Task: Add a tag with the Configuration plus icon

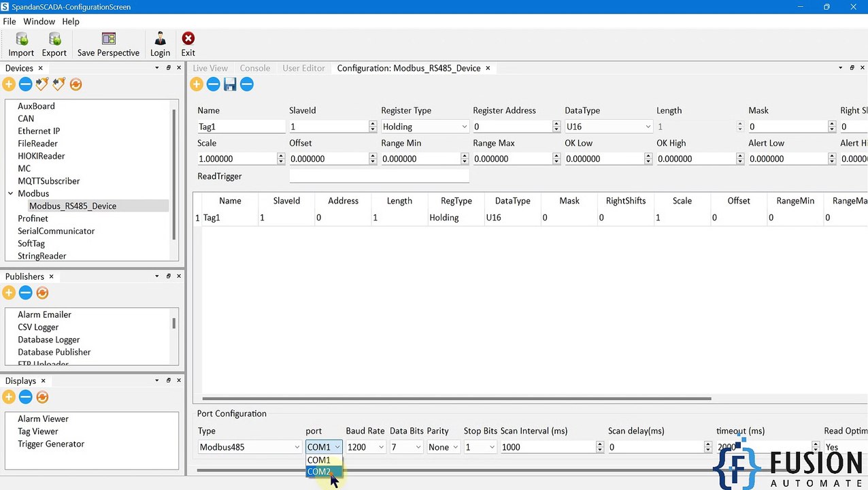Action: (x=197, y=84)
